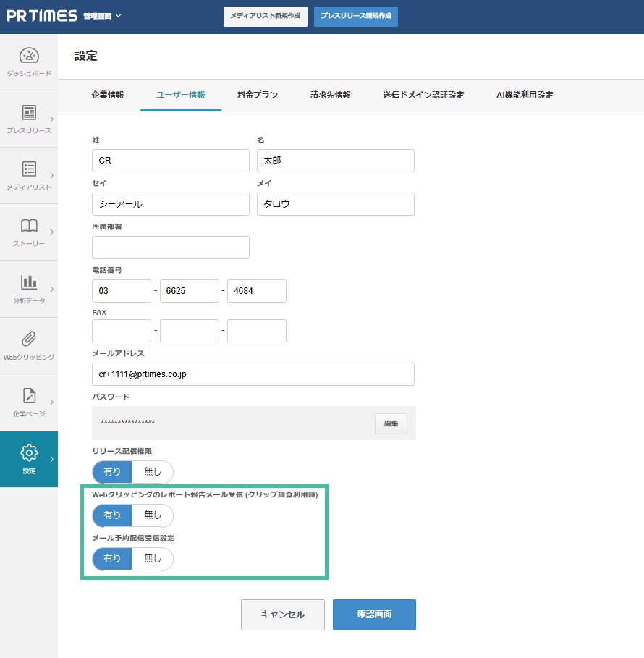Open the Dashboard gauge icon in sidebar
Screen dimensions: 644x658
pyautogui.click(x=29, y=56)
